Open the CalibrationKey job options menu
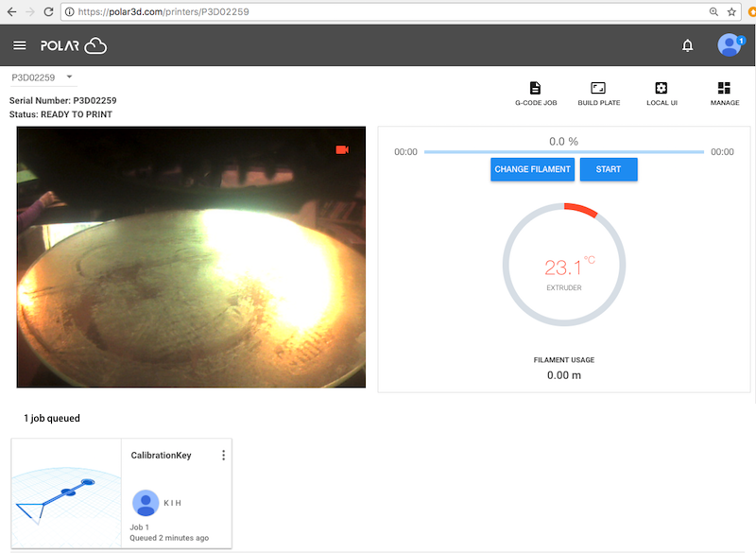Viewport: 756px width, 553px height. point(223,455)
